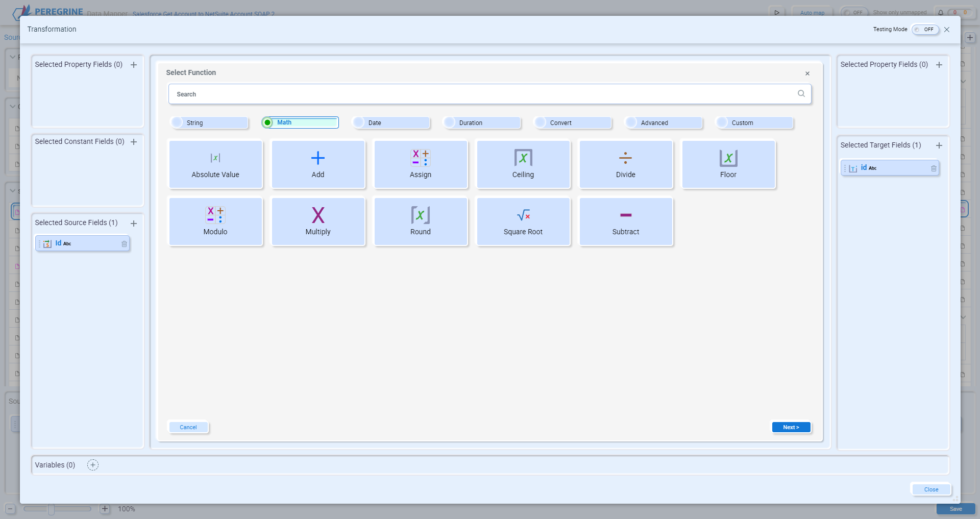This screenshot has height=519, width=980.
Task: Click the Next button
Action: click(791, 427)
